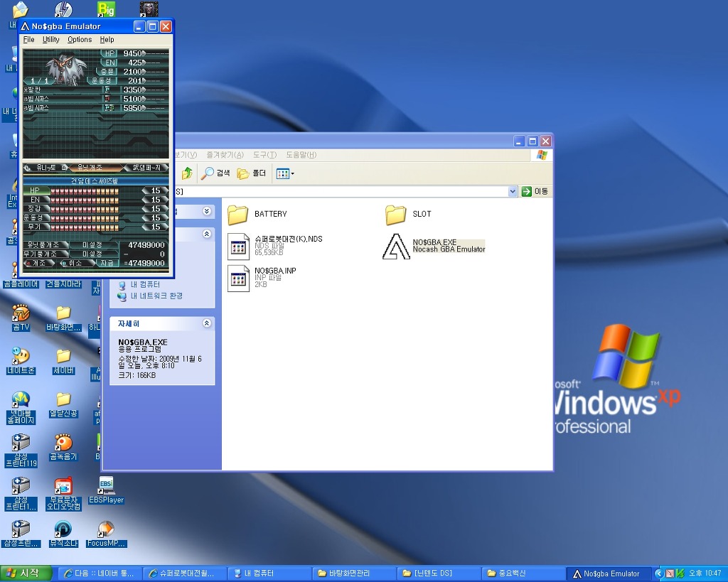Image resolution: width=728 pixels, height=582 pixels.
Task: Open the Views dropdown in Explorer toolbar
Action: click(x=285, y=173)
